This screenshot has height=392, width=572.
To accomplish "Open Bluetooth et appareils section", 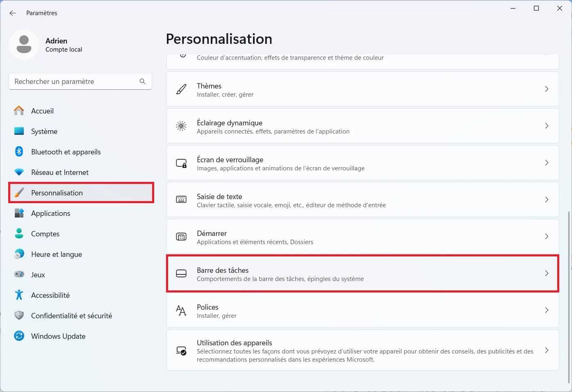I will click(80, 152).
